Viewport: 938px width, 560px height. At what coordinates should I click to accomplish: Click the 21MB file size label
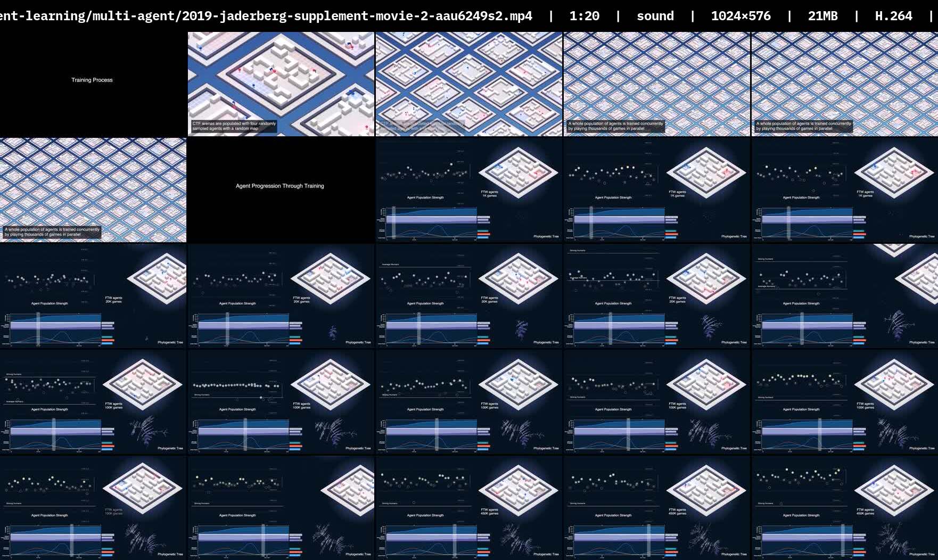tap(822, 16)
